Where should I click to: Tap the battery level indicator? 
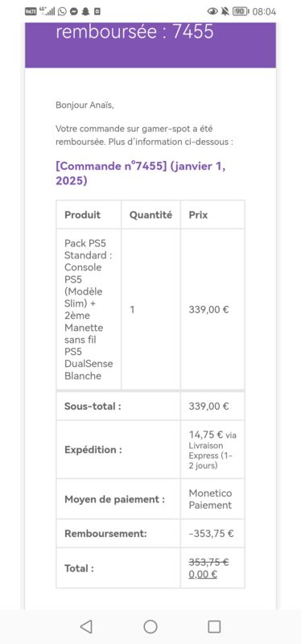(241, 11)
